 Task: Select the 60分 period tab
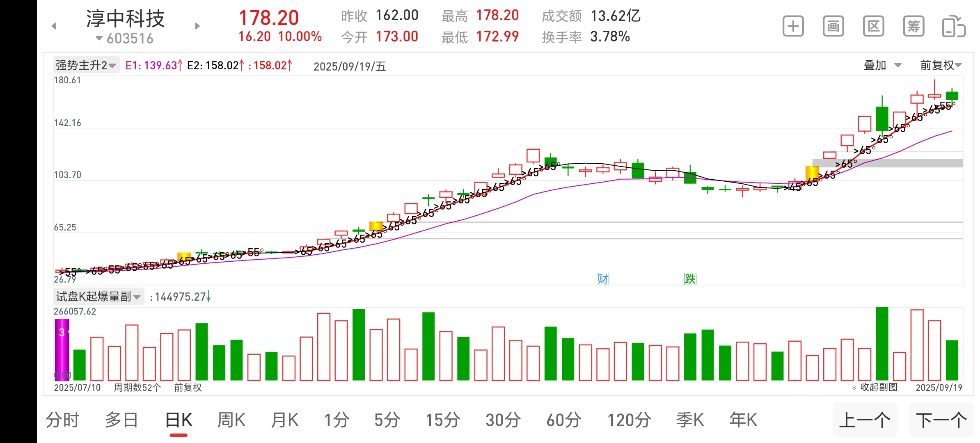pos(563,420)
